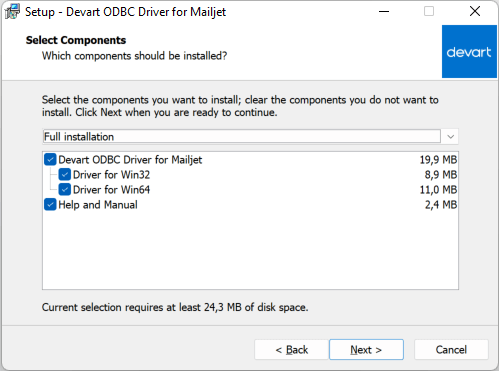Minimize the setup window
Viewport: 499px width, 371px height.
tap(384, 12)
